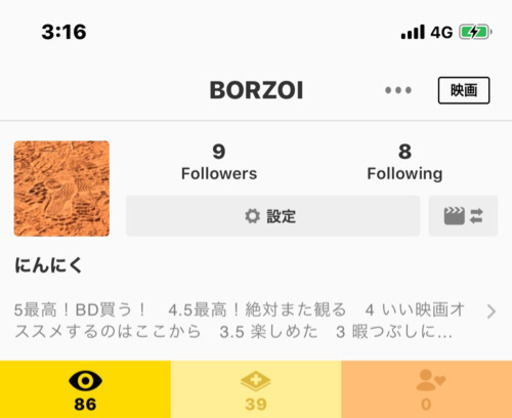Select the watched tab with eye icon
The height and width of the screenshot is (418, 512).
(85, 389)
